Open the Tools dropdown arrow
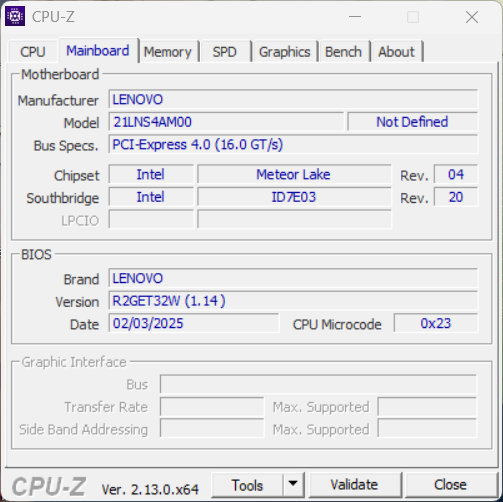The image size is (503, 502). coord(293,484)
